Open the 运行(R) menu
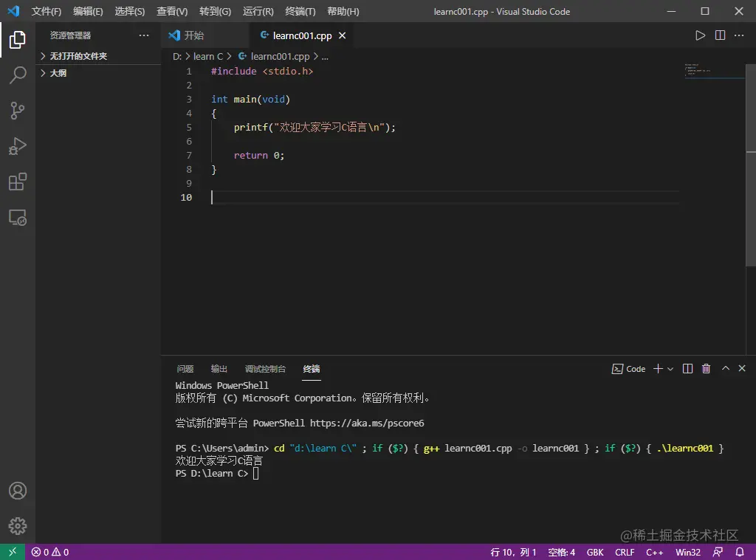This screenshot has height=560, width=756. (x=258, y=11)
